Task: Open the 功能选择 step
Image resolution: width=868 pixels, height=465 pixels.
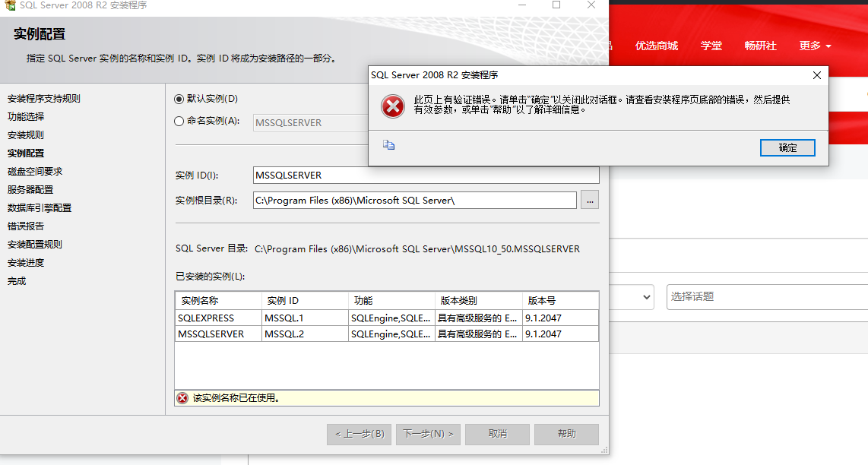Action: (x=26, y=117)
